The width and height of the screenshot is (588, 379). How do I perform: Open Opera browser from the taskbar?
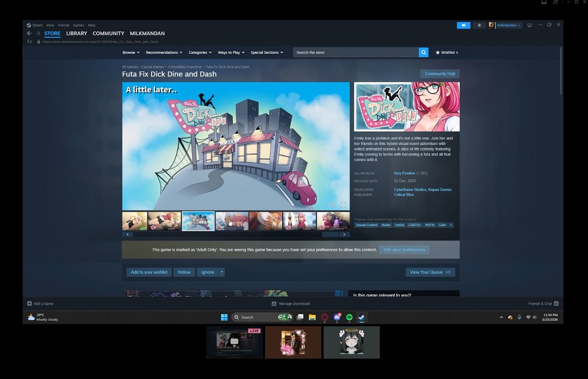point(324,317)
